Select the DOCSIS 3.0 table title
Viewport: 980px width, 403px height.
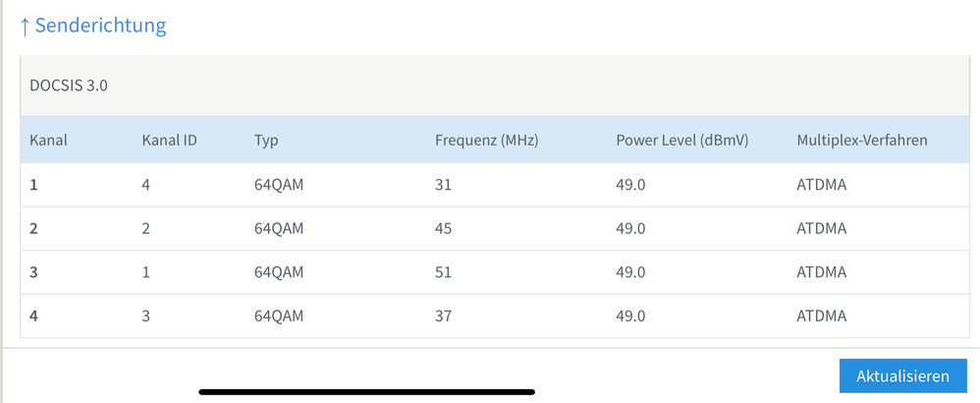coord(69,86)
